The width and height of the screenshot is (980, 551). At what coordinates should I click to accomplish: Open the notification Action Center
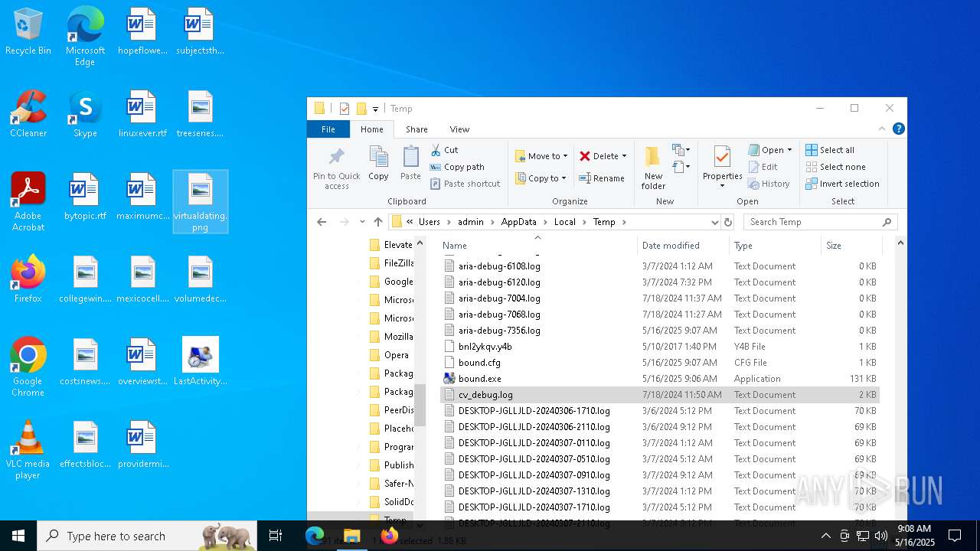click(955, 536)
